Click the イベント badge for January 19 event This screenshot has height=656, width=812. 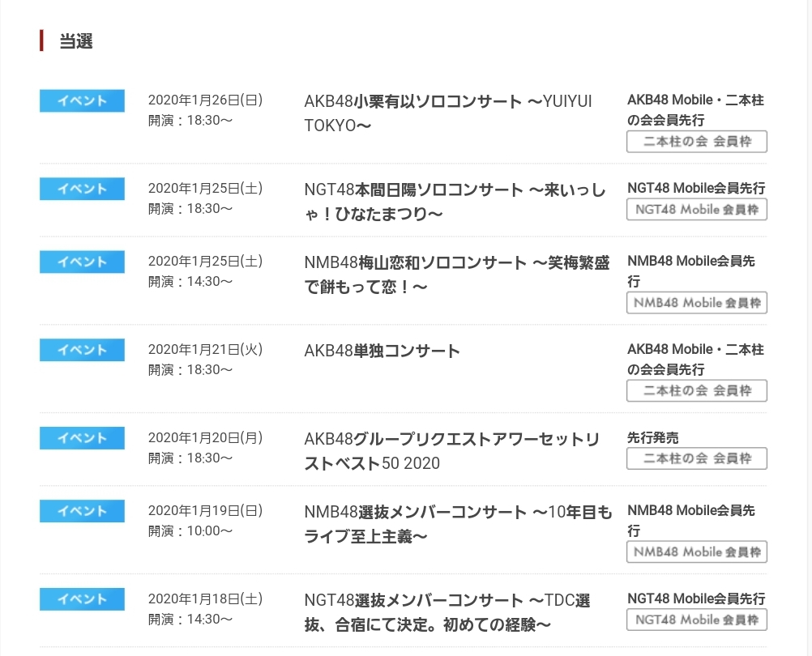click(82, 511)
